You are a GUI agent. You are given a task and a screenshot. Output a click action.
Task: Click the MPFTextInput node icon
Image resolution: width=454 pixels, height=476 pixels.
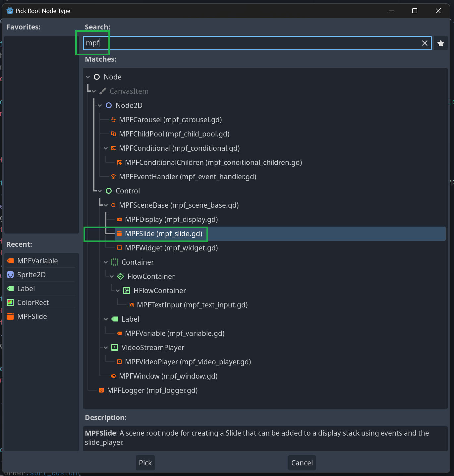coord(131,305)
